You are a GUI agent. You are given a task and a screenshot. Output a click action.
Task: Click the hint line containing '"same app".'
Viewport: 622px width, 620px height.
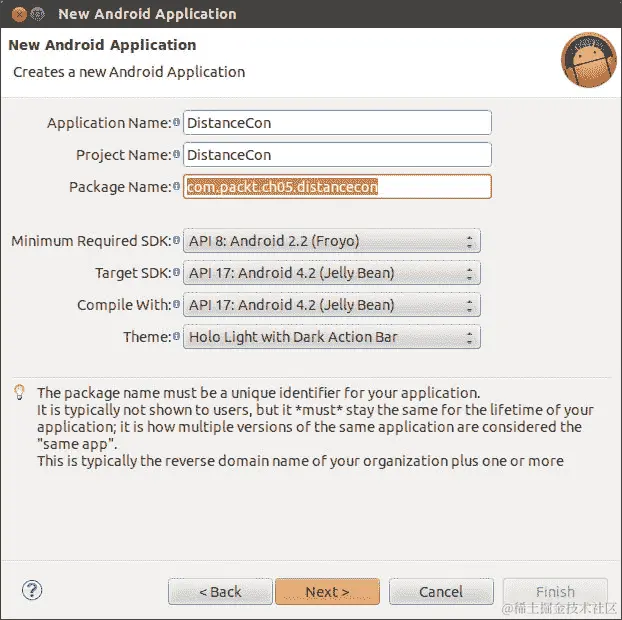click(77, 444)
